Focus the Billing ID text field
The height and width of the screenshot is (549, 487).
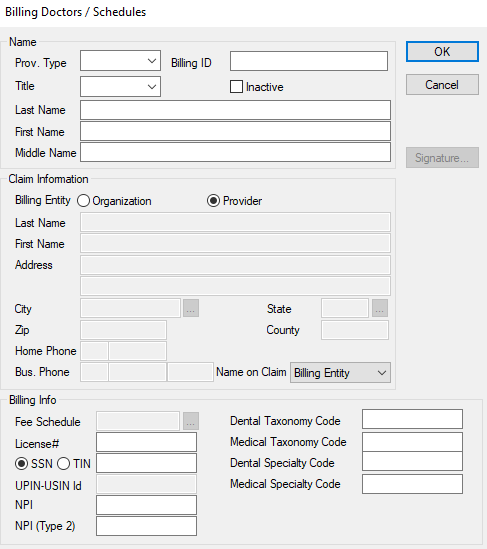click(x=309, y=61)
